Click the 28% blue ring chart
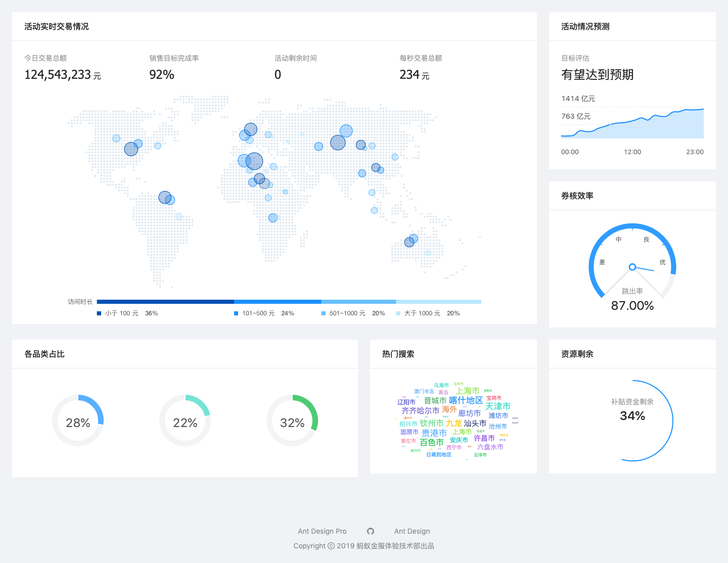Screen dimensions: 728x563 78,420
